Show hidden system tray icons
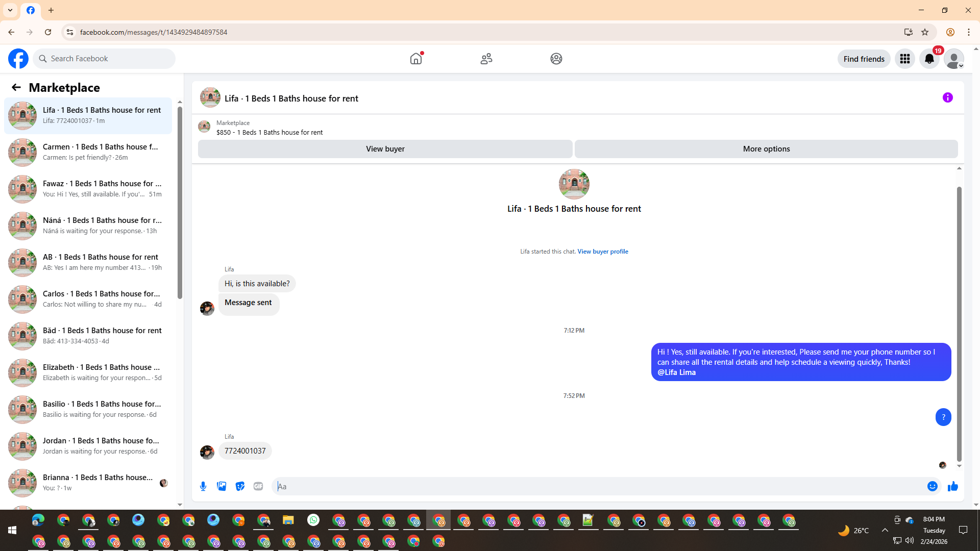The width and height of the screenshot is (980, 551). (885, 530)
